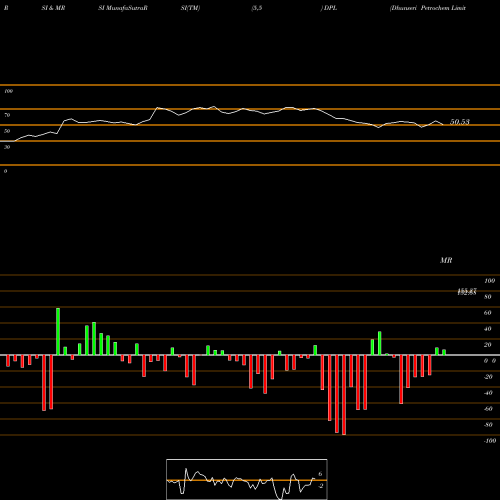
Task: Click the histogram axis label 60
Action: click(x=487, y=313)
